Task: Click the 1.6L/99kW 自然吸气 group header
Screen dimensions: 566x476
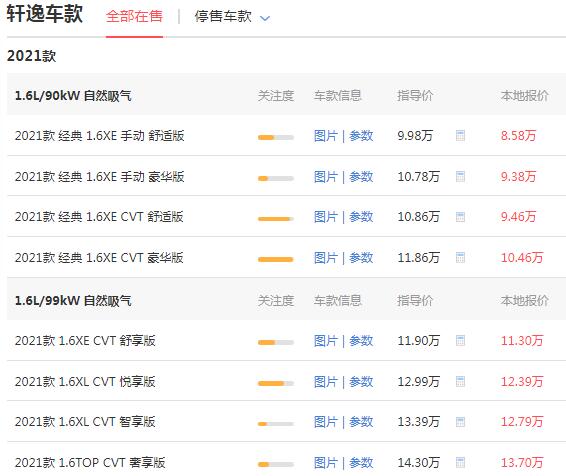Action: [x=73, y=301]
